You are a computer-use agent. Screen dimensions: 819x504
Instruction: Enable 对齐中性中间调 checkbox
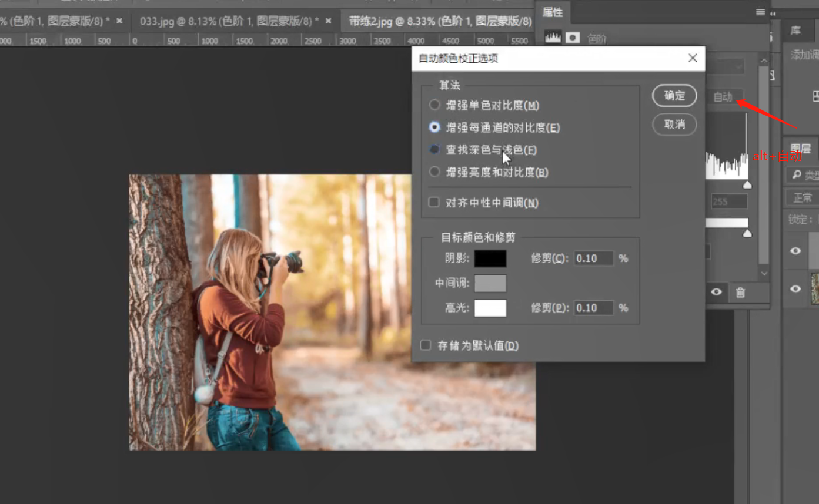click(x=434, y=203)
